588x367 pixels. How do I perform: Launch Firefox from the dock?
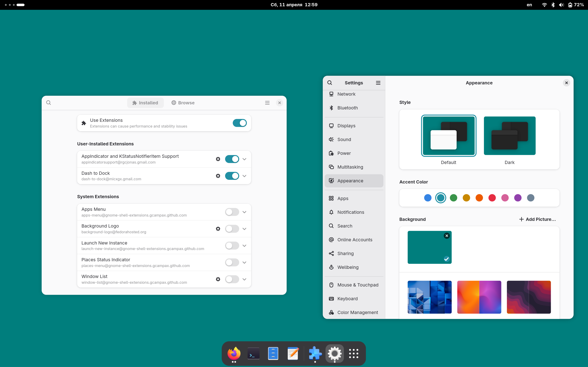(234, 354)
